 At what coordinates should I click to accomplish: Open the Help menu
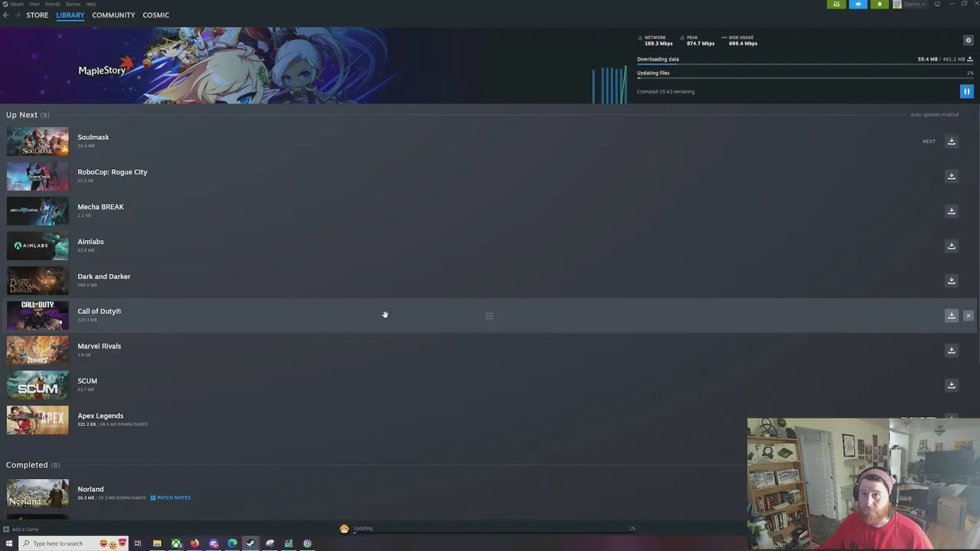click(90, 4)
